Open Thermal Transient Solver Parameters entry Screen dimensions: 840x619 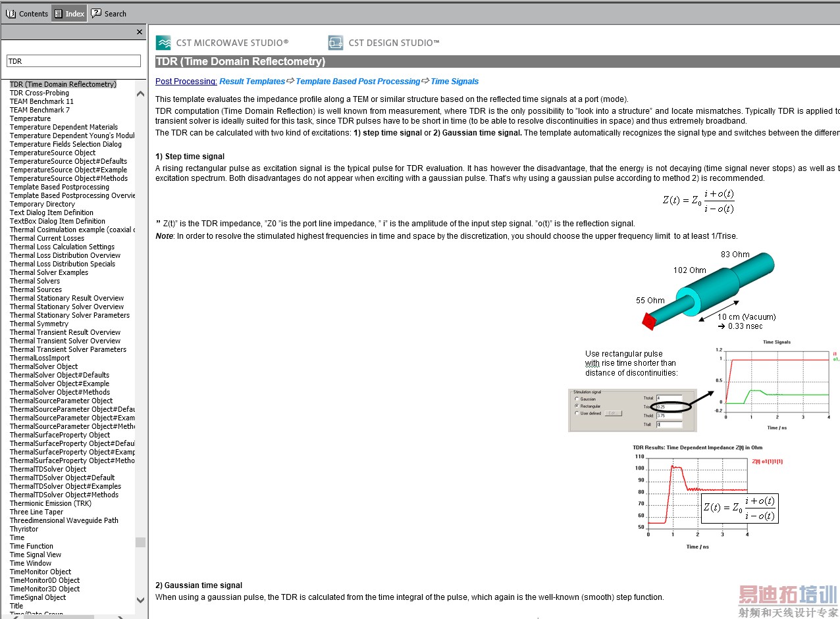coord(68,349)
